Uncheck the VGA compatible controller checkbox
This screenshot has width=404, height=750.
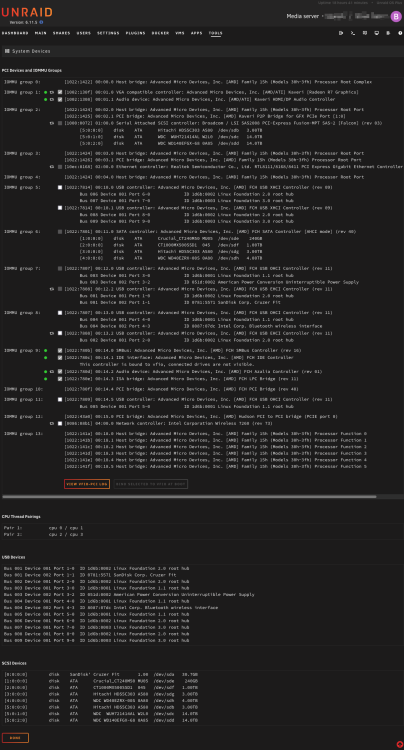[x=60, y=92]
